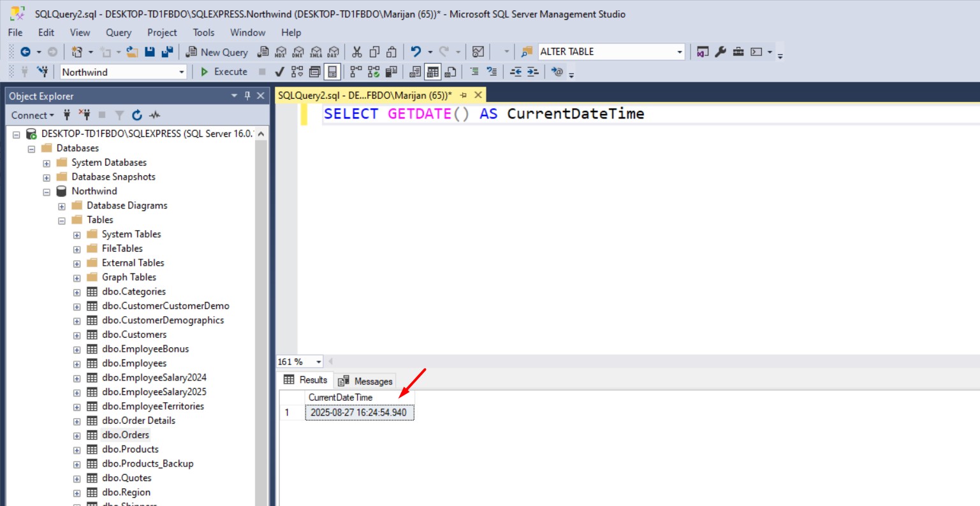The image size is (980, 506).
Task: Expand the System Databases folder
Action: [47, 163]
